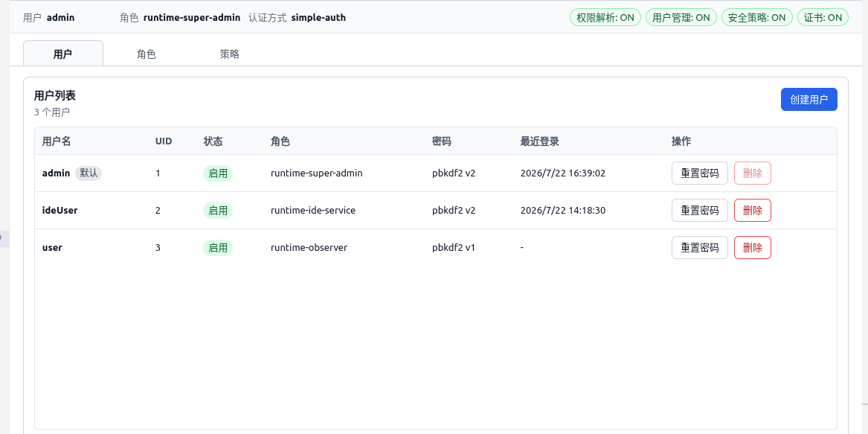Screen dimensions: 868x434
Task: Click login time 2026/7/22 14:18:30
Action: click(x=563, y=211)
